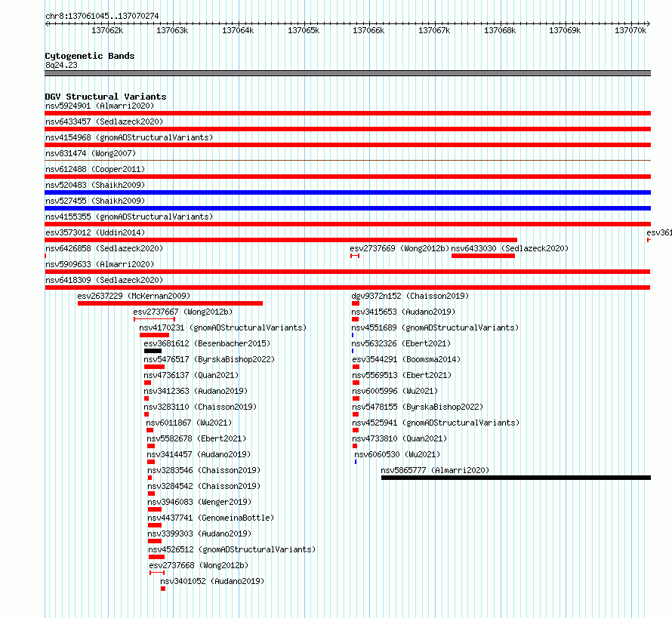Click the nsv3415653 (Audano2019) label
This screenshot has height=618, width=672.
(x=403, y=312)
